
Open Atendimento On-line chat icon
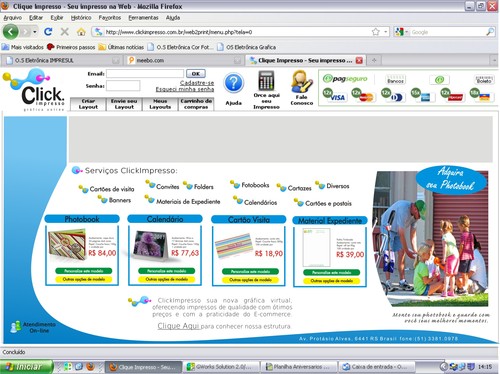click(x=15, y=327)
